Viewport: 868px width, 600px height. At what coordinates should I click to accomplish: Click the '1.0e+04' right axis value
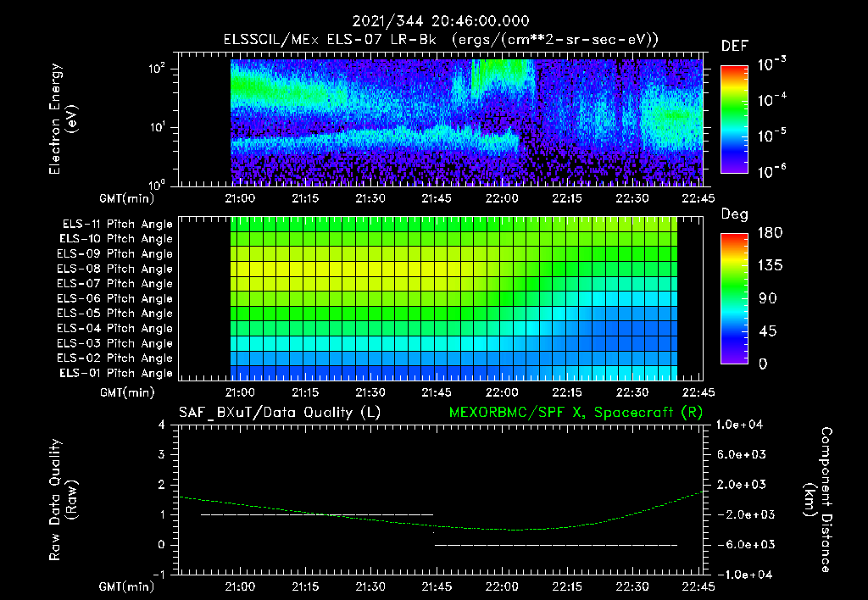pos(739,425)
